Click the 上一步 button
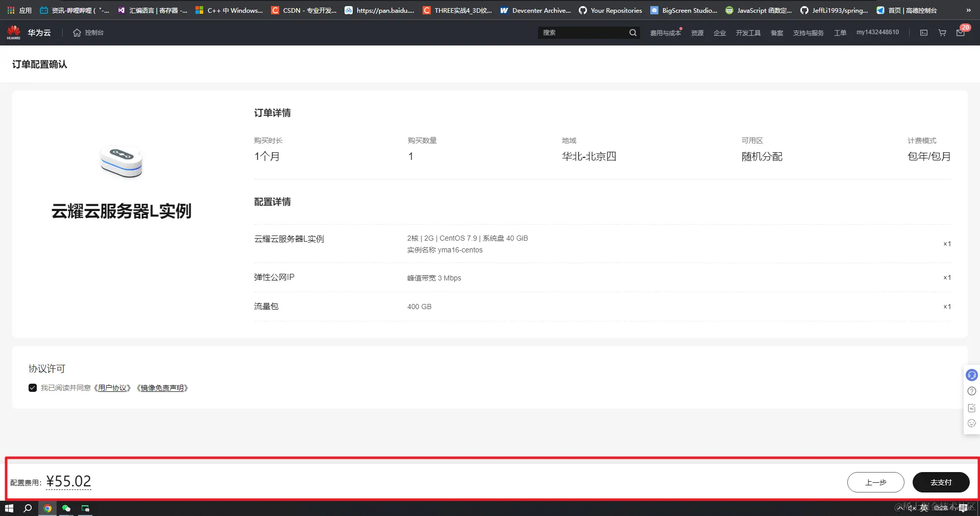This screenshot has height=516, width=980. pyautogui.click(x=876, y=482)
